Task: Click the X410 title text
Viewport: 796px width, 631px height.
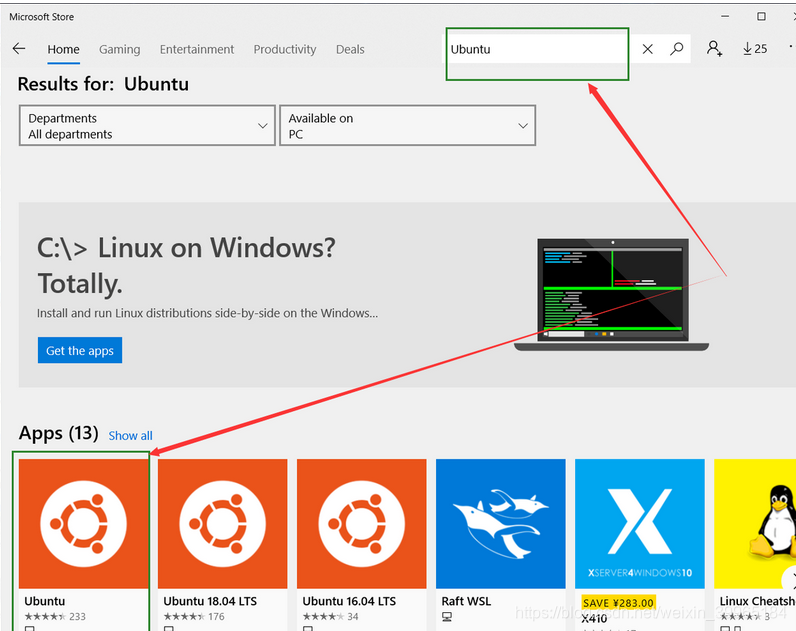Action: (x=594, y=619)
